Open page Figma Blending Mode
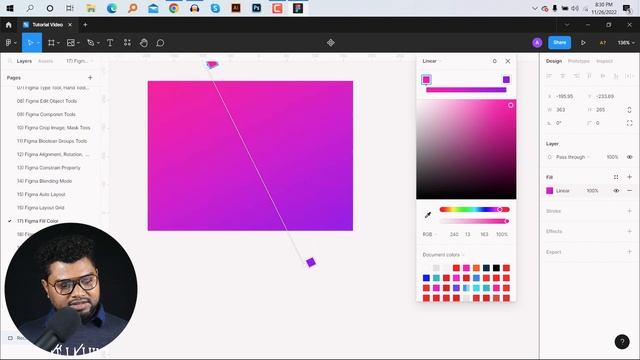Viewport: 640px width, 360px height. [44, 181]
